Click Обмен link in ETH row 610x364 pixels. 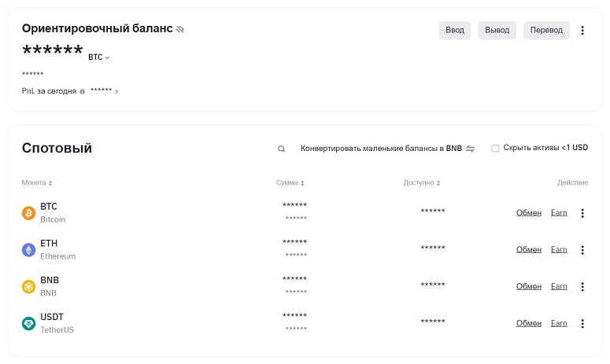tap(528, 249)
